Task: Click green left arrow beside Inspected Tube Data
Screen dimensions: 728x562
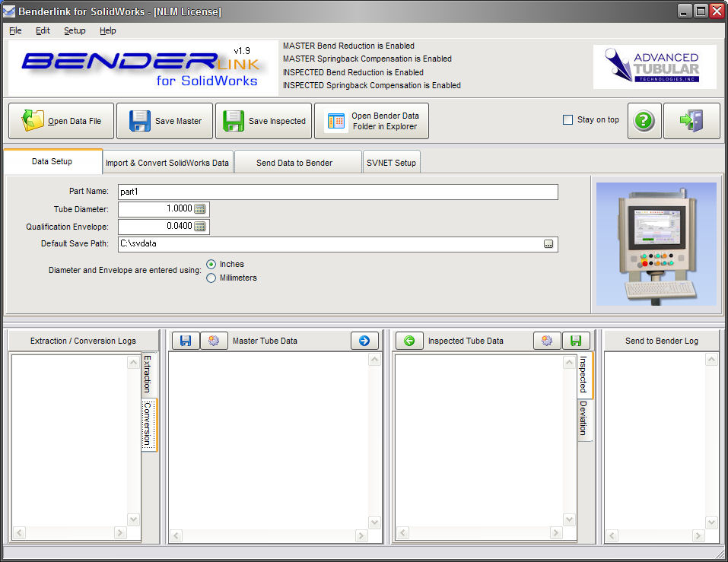Action: pos(409,341)
